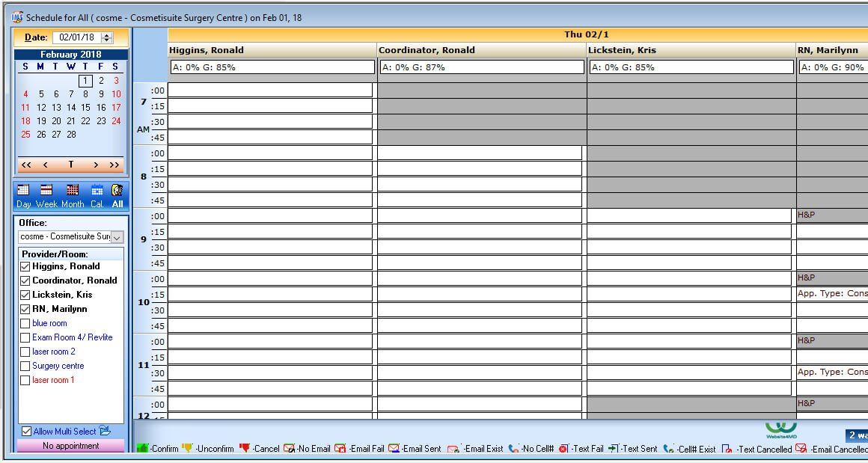Check the blue room checkbox

[x=25, y=323]
